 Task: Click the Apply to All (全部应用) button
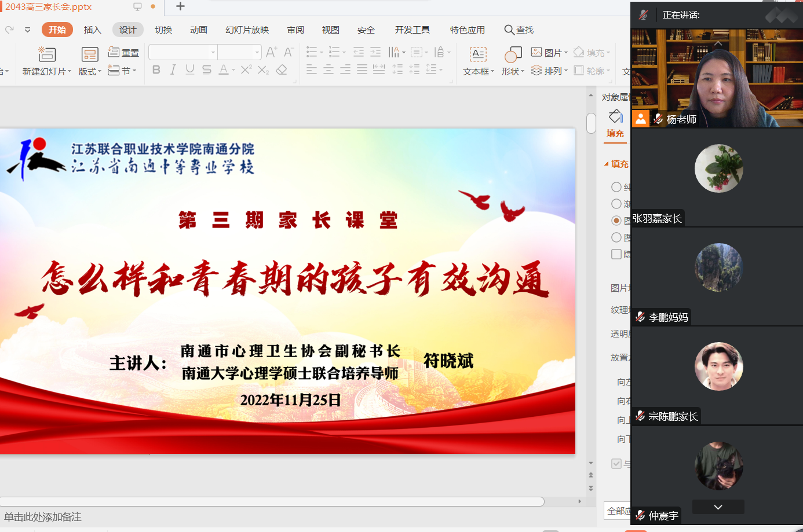618,511
